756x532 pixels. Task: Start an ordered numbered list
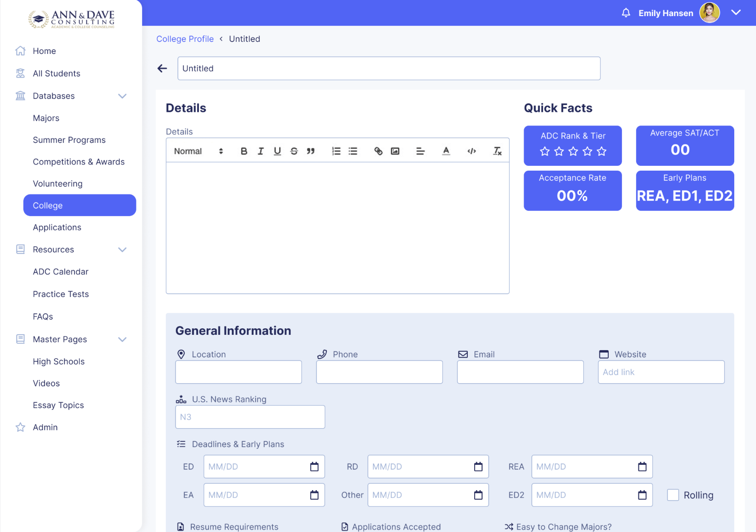336,151
